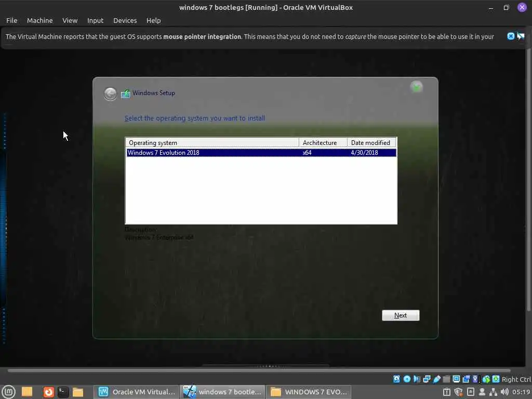Click the Operating system column header
The image size is (532, 399).
pos(212,142)
